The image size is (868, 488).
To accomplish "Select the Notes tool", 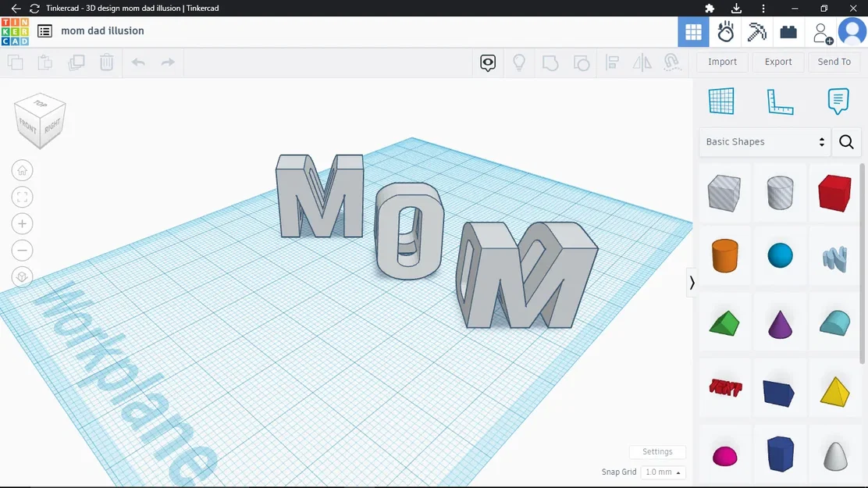I will click(838, 102).
